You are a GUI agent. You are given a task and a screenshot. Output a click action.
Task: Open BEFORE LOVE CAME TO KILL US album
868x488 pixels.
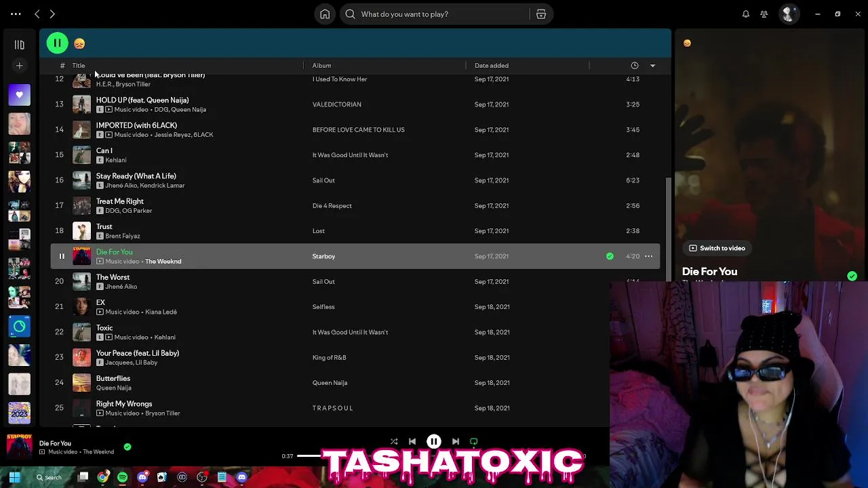[358, 129]
